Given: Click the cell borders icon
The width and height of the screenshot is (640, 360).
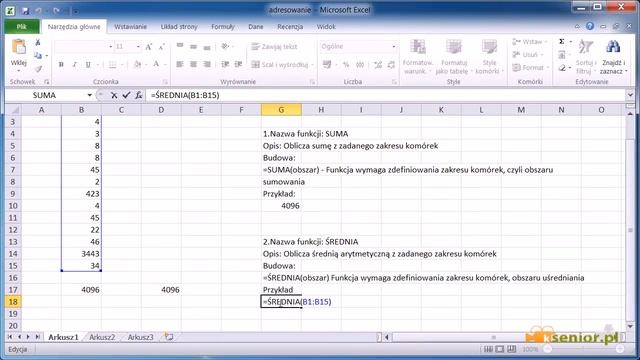Looking at the screenshot, I should 113,64.
